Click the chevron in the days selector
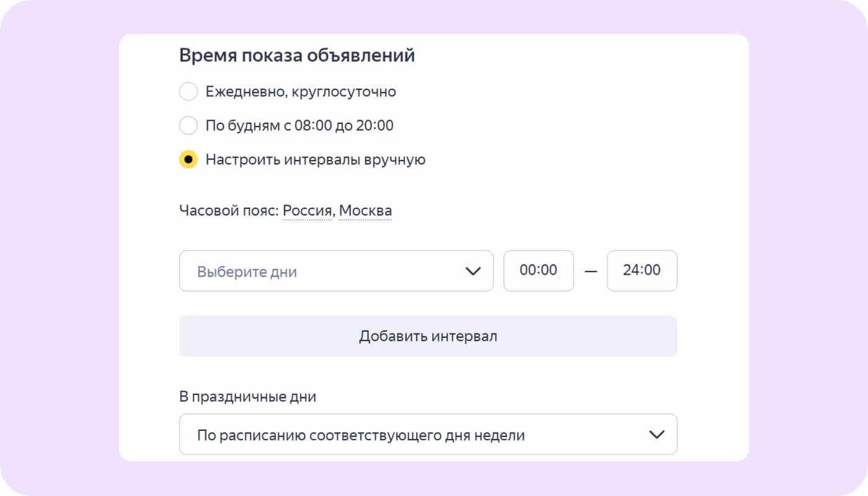This screenshot has height=496, width=868. [473, 271]
